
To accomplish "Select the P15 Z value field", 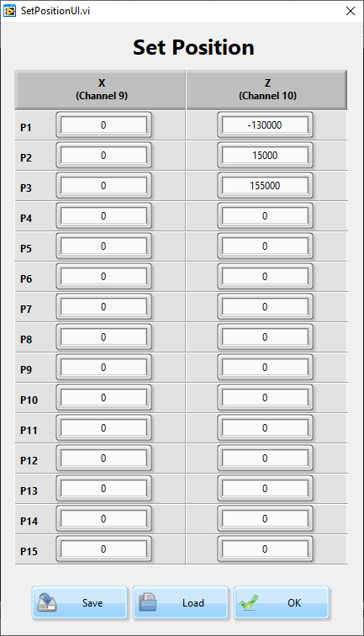I will [x=265, y=549].
